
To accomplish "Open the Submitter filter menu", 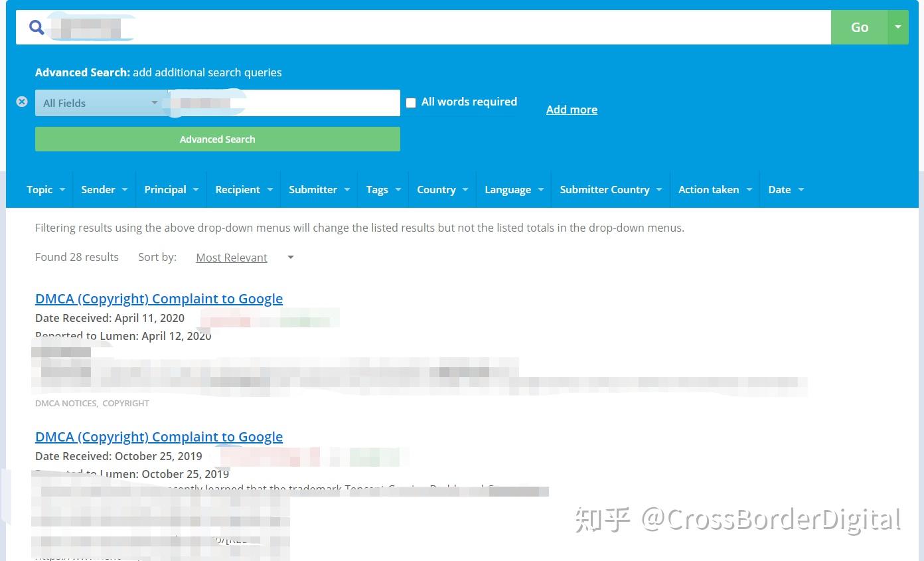I will tap(319, 189).
